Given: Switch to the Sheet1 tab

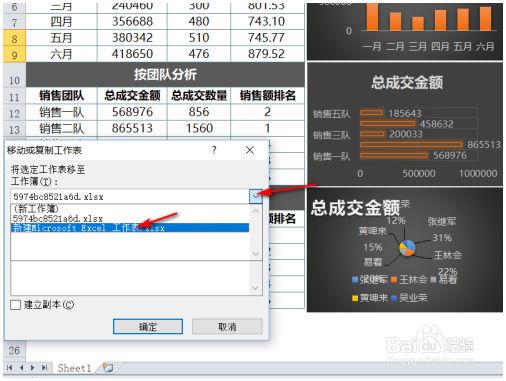Looking at the screenshot, I should click(x=74, y=368).
